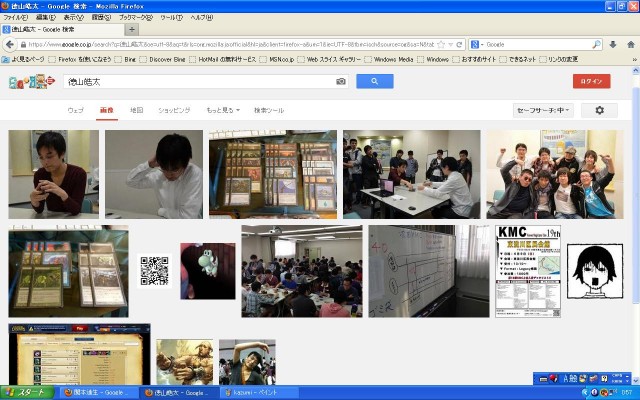The width and height of the screenshot is (640, 400).
Task: Switch to the ショッピング tab
Action: 174,110
